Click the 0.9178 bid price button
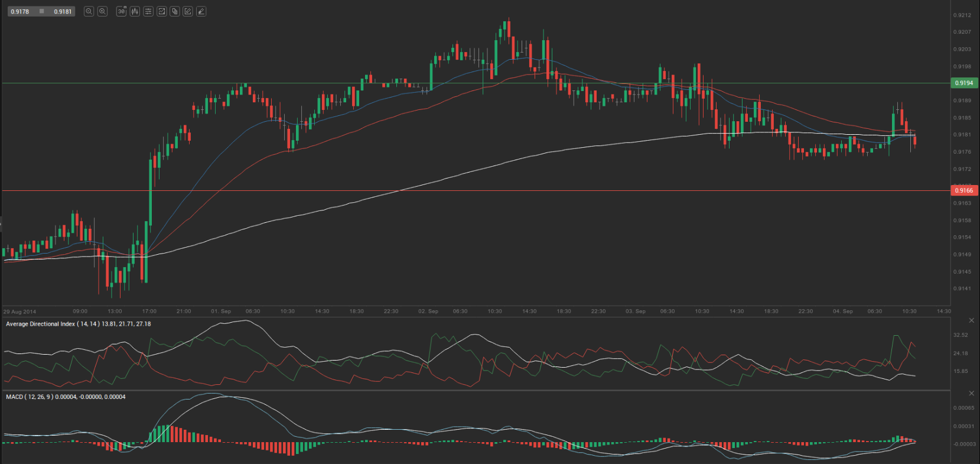This screenshot has height=464, width=980. click(x=19, y=11)
